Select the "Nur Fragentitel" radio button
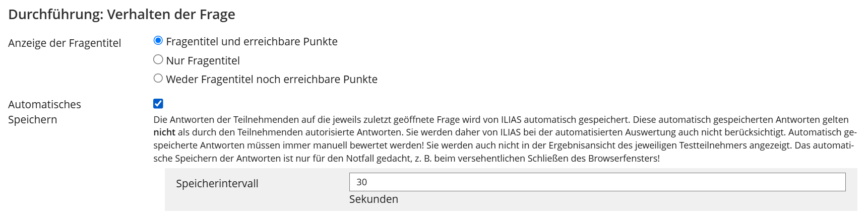Screen dimensions: 868x219 point(158,59)
